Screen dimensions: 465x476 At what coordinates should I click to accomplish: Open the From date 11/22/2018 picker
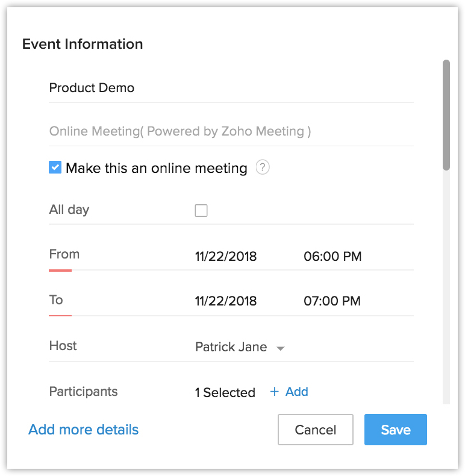point(226,257)
